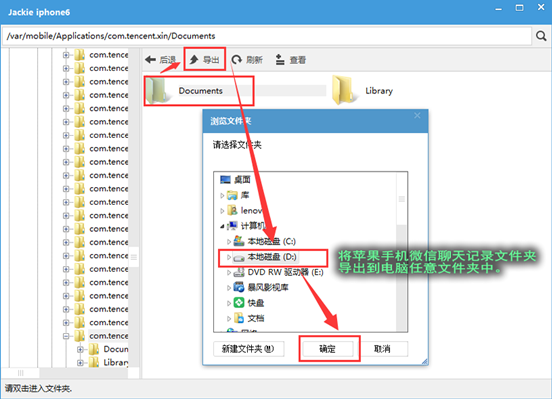The image size is (552, 400).
Task: Click the 刷新 refresh icon
Action: pos(237,60)
